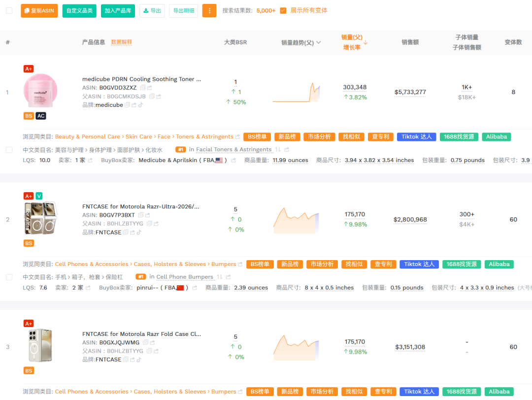The image size is (532, 400).
Task: Open the Cell Phone Bumpers ranking link
Action: click(x=185, y=277)
